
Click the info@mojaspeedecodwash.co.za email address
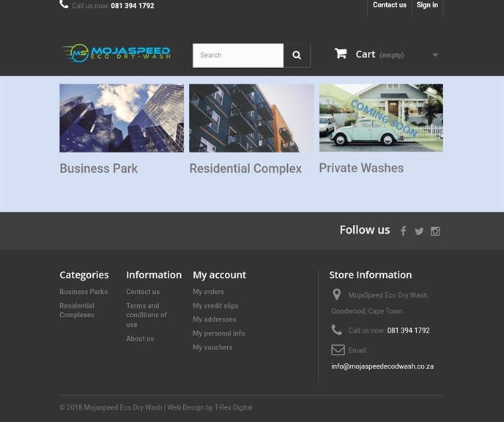point(382,366)
